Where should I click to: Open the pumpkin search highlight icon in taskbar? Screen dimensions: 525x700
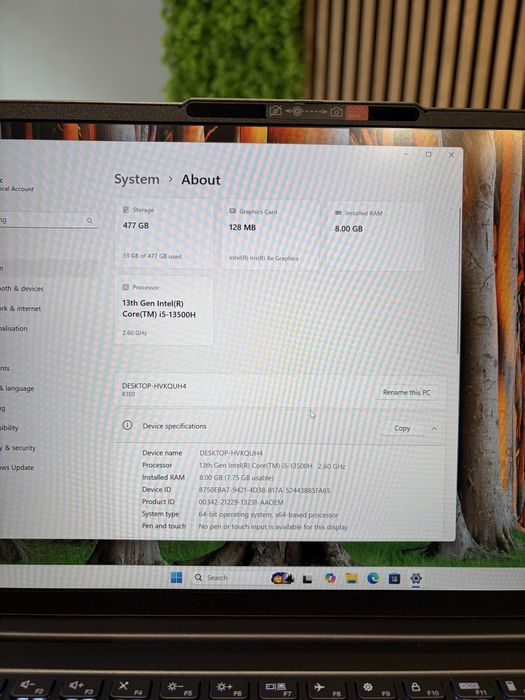pos(283,578)
